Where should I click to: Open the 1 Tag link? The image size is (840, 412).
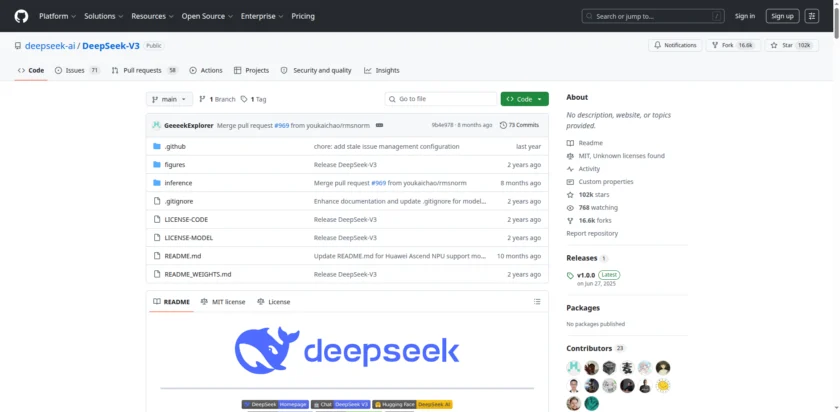click(x=253, y=99)
